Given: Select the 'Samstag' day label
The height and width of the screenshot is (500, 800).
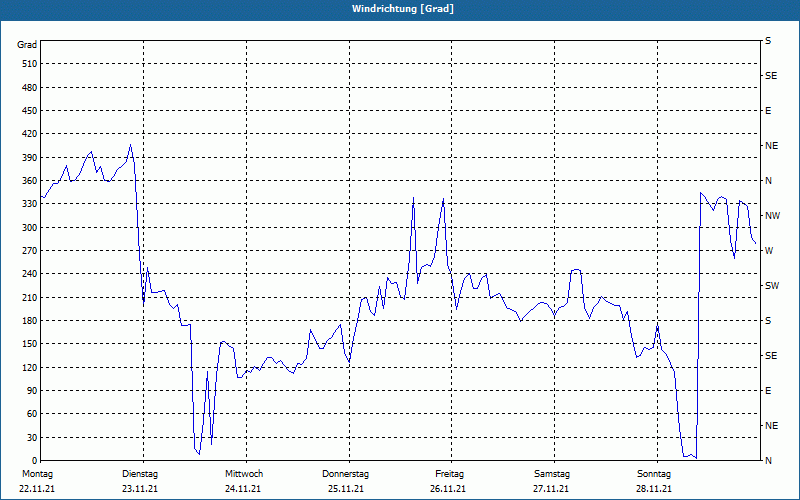Looking at the screenshot, I should click(552, 474).
